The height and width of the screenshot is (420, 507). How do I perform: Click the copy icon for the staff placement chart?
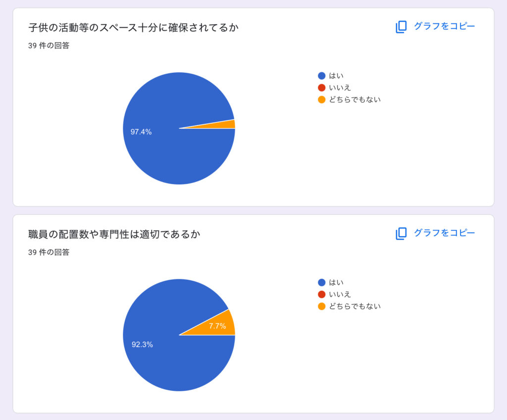coord(401,233)
